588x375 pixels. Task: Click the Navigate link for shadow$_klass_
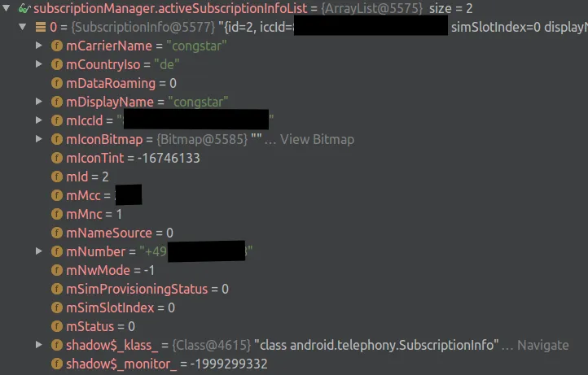(542, 345)
